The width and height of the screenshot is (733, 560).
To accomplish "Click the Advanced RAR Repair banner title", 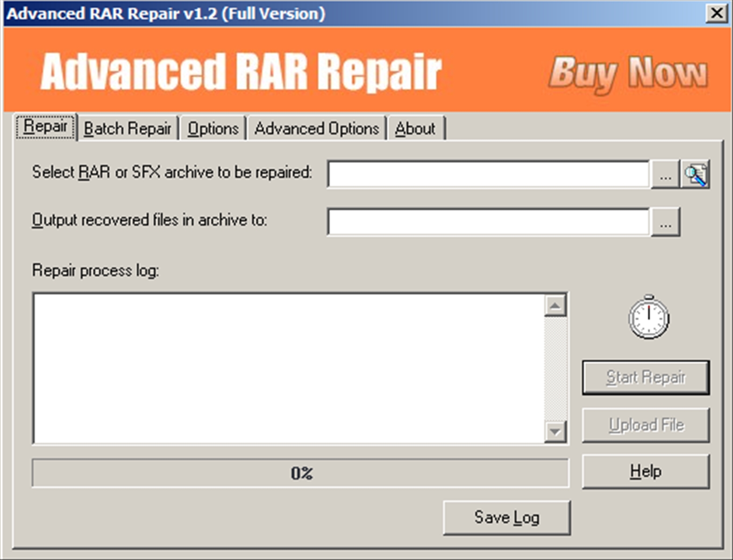I will pos(241,71).
